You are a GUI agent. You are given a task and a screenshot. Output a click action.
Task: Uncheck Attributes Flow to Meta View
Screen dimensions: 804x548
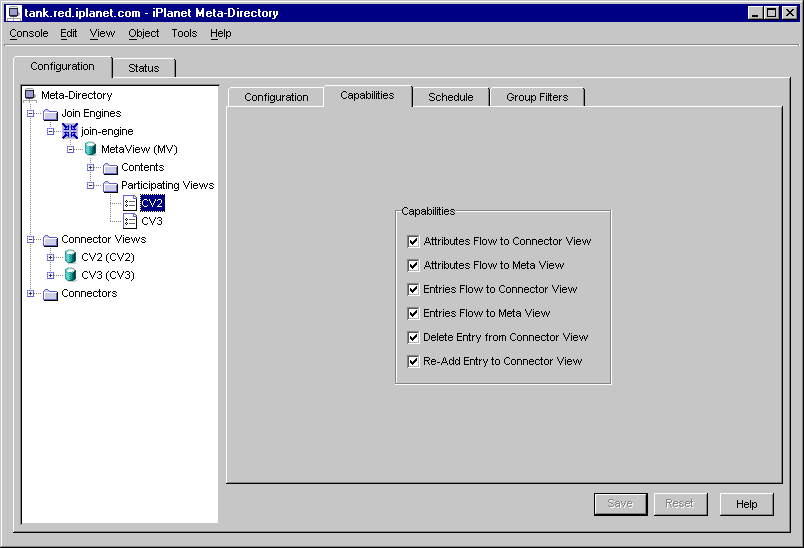(x=413, y=266)
